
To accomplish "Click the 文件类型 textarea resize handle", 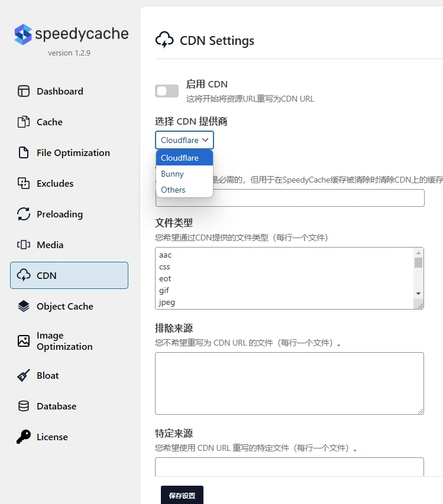I will (x=420, y=306).
